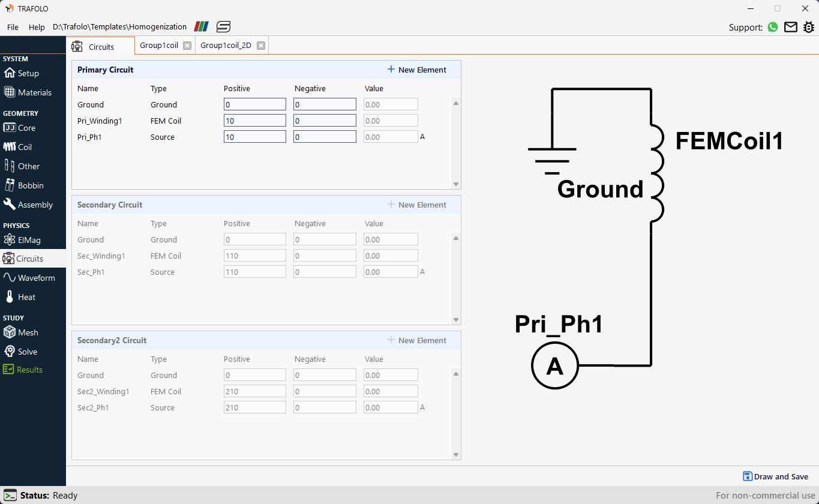
Task: Open the Help menu
Action: point(37,27)
